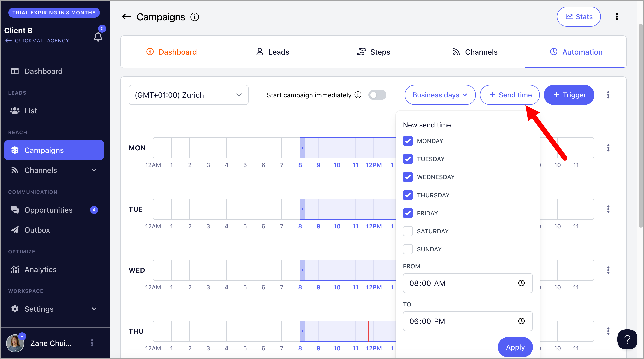Viewport: 644px width, 359px height.
Task: Open the WED row options menu
Action: click(608, 270)
